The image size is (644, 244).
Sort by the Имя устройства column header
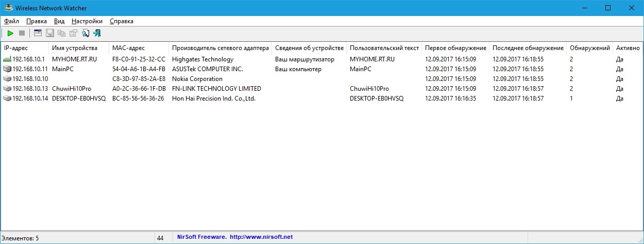(x=79, y=48)
